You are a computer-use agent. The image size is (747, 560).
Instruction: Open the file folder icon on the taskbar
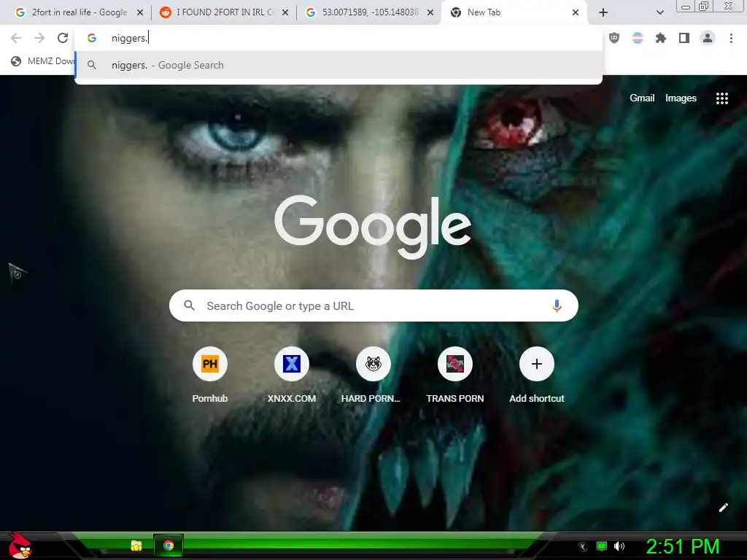click(136, 545)
